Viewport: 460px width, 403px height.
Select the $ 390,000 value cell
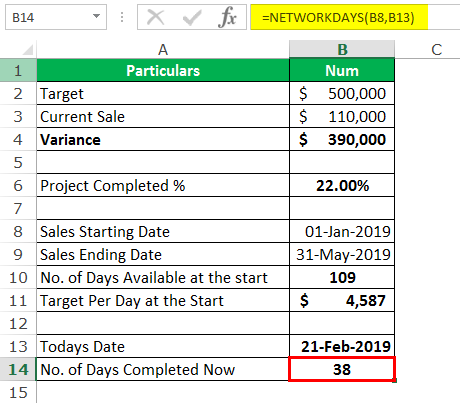(342, 139)
